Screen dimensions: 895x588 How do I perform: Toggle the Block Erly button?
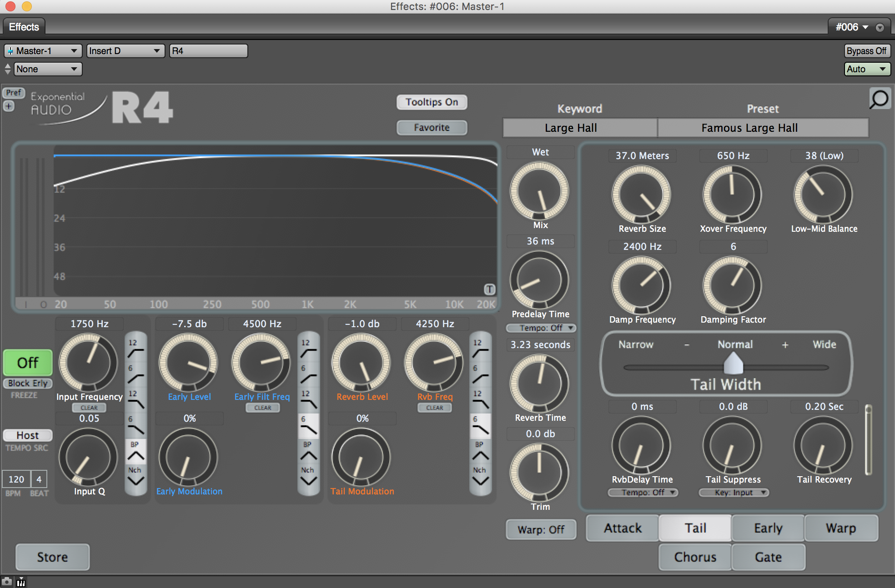pyautogui.click(x=28, y=383)
